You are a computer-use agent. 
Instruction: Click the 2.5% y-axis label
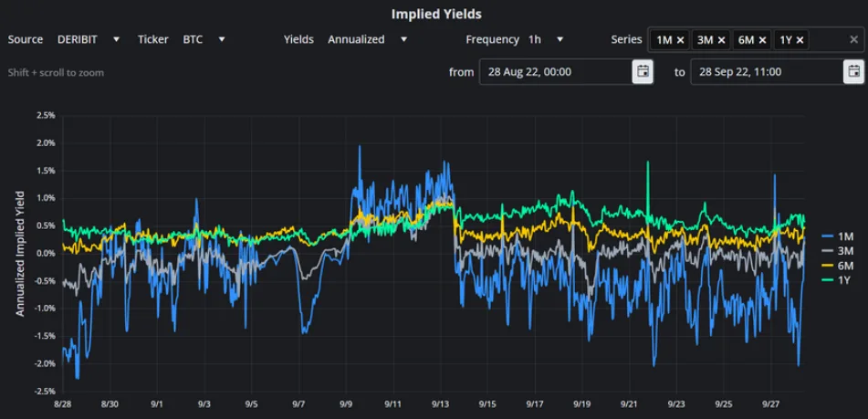(45, 115)
